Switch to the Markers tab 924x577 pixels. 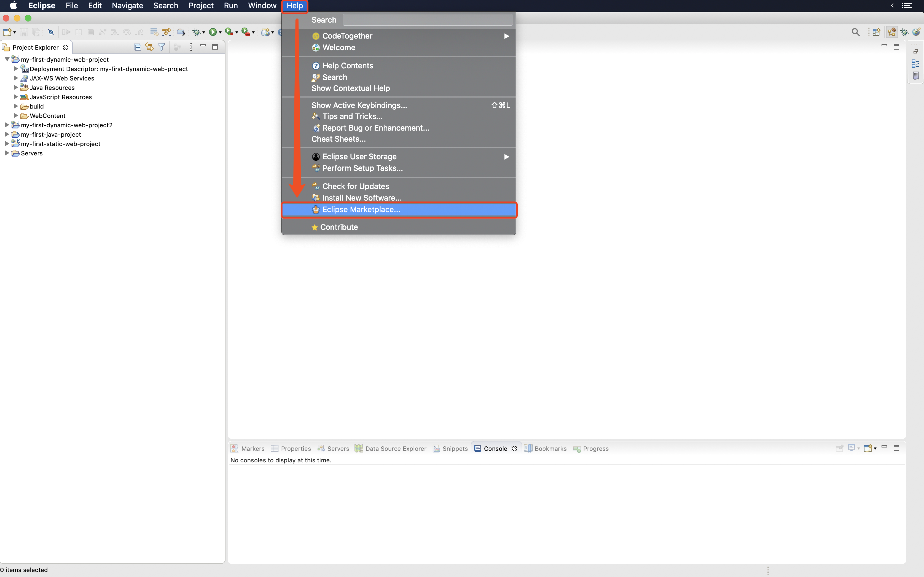[x=248, y=449]
